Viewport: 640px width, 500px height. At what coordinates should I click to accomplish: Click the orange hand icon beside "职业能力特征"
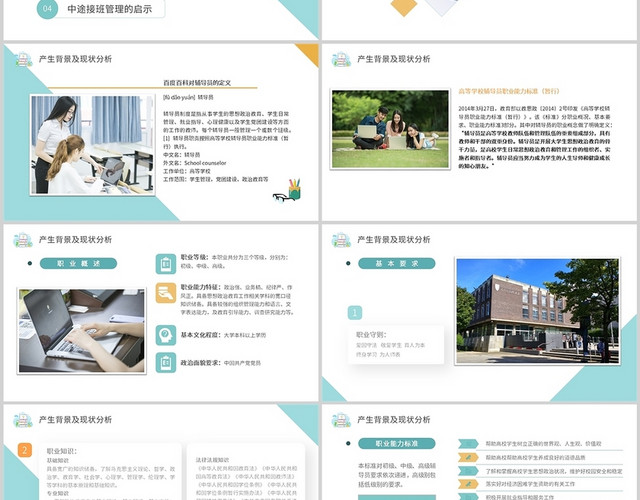click(x=166, y=293)
